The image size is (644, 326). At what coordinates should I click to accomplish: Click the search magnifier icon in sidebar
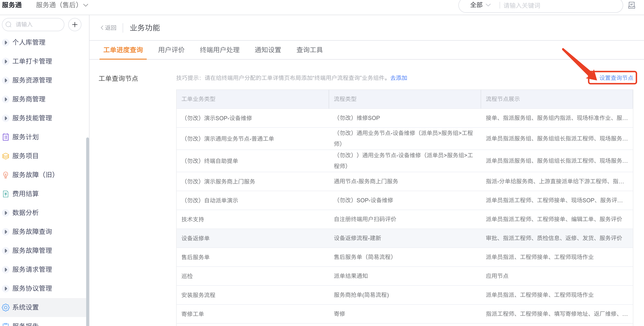9,24
